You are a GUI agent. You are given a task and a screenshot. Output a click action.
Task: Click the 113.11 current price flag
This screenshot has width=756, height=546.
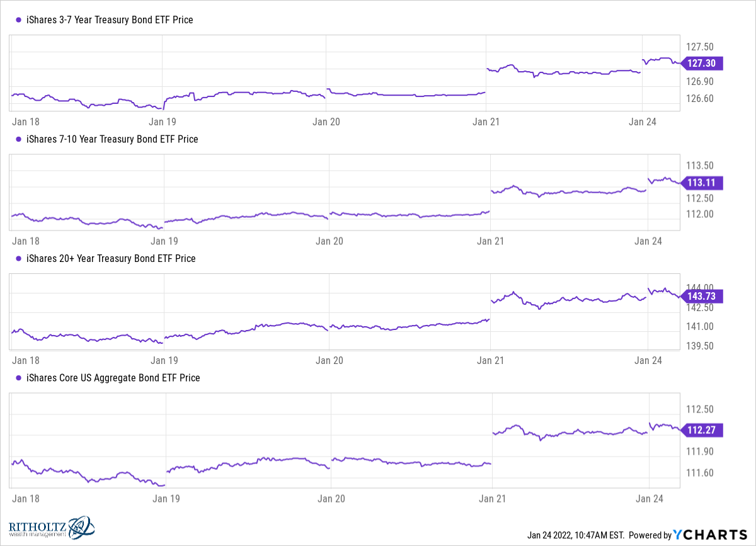click(x=702, y=183)
